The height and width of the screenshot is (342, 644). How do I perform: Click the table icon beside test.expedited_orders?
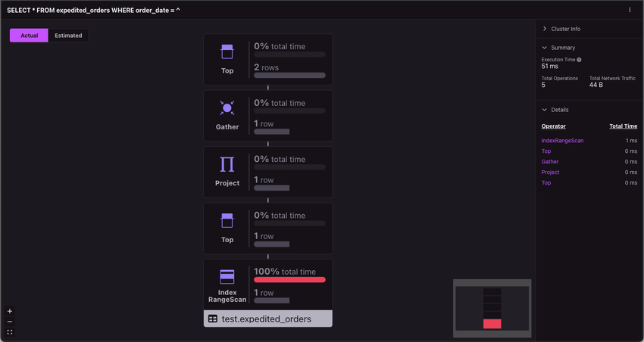point(213,319)
